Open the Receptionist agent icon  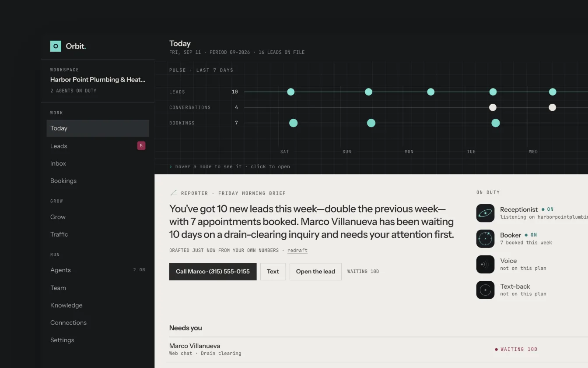tap(485, 213)
